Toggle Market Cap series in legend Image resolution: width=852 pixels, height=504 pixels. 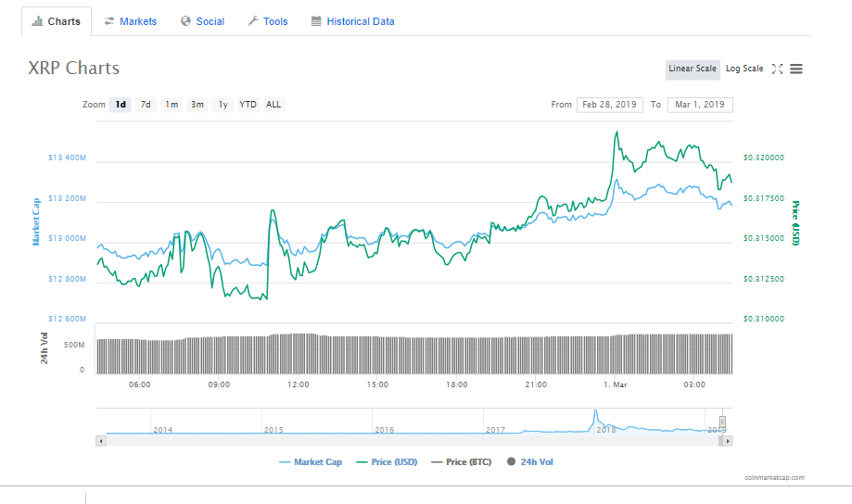311,462
